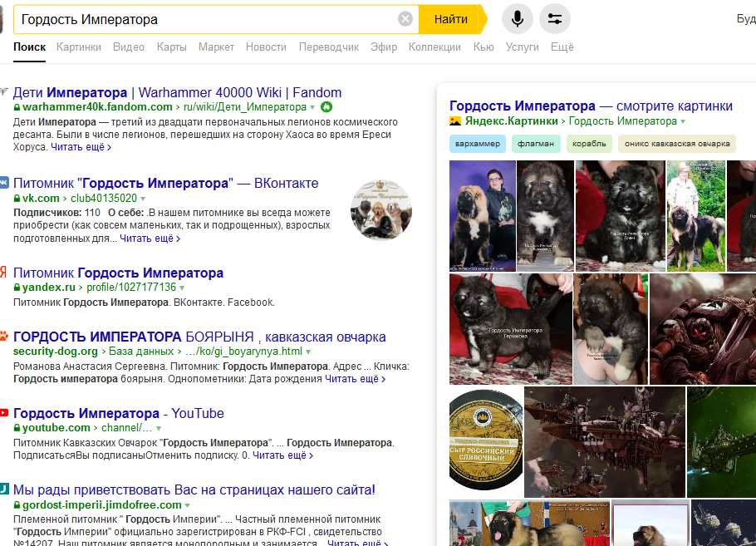Image resolution: width=756 pixels, height=546 pixels.
Task: Read more of the ВКонтакте kennel snippet
Action: tap(150, 239)
